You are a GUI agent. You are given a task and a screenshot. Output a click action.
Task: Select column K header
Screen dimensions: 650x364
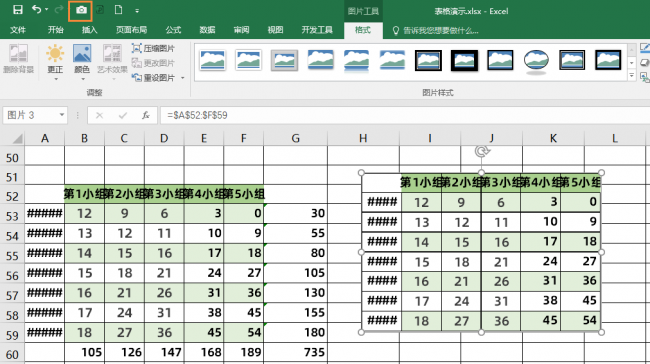553,138
